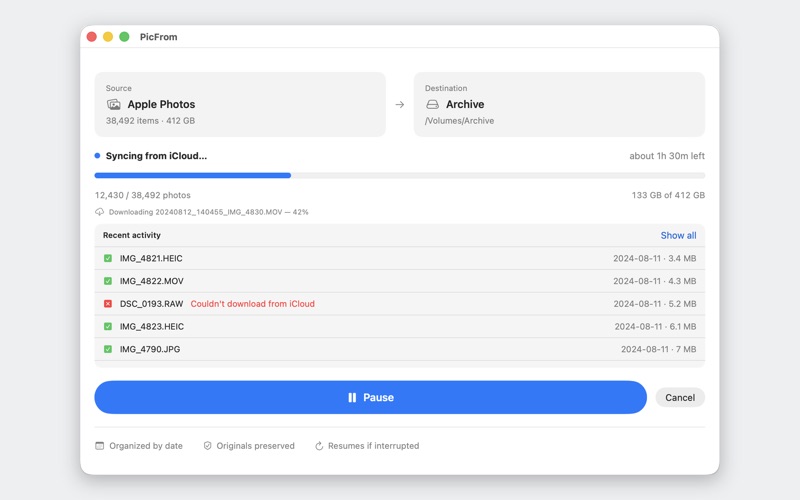Minimize PicFrom with the yellow button
The width and height of the screenshot is (800, 500).
(x=108, y=37)
